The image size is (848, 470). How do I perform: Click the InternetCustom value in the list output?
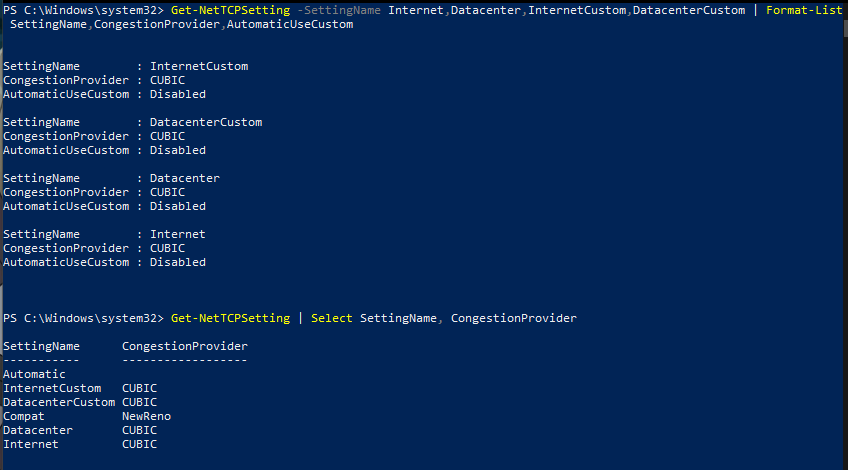tap(199, 66)
